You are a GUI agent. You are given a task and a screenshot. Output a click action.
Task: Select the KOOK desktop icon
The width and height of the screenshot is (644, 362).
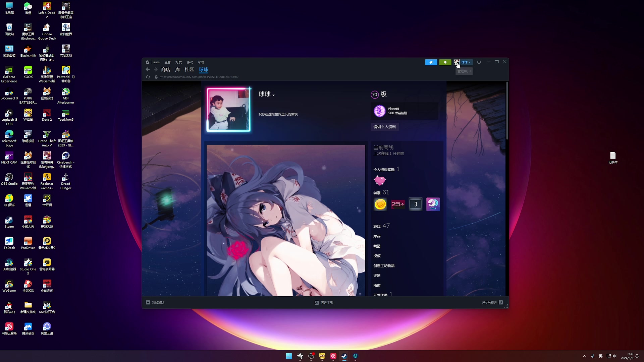(x=28, y=72)
